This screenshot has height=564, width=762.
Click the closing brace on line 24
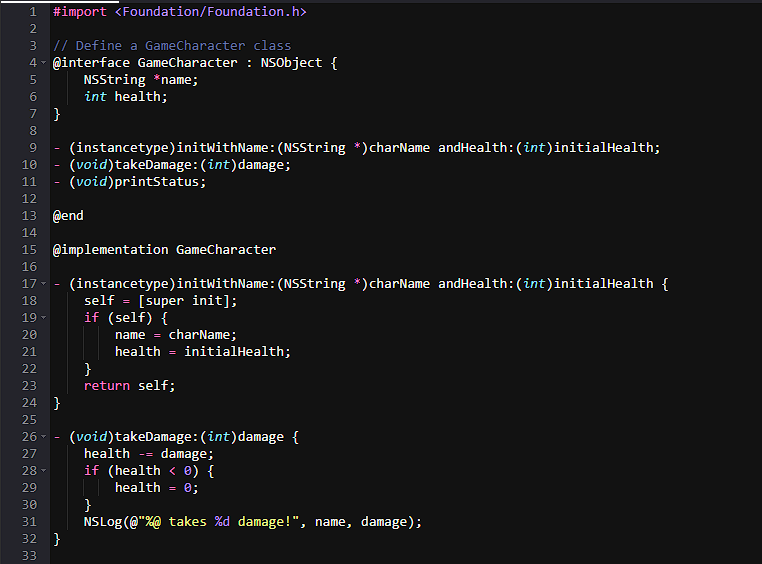point(56,403)
